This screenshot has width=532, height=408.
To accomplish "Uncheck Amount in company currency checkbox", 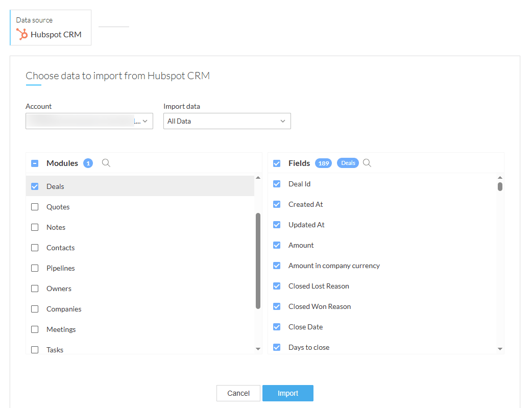I will 277,266.
